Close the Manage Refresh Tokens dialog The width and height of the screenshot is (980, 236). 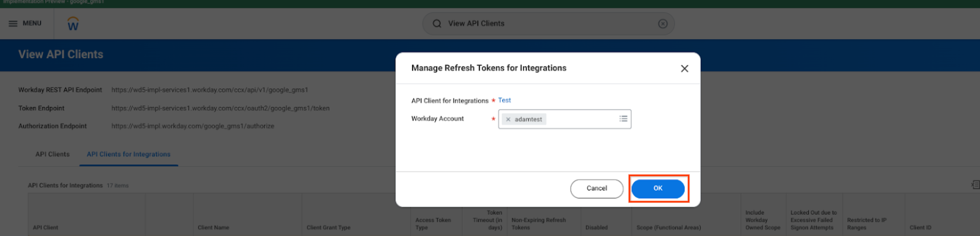tap(684, 68)
